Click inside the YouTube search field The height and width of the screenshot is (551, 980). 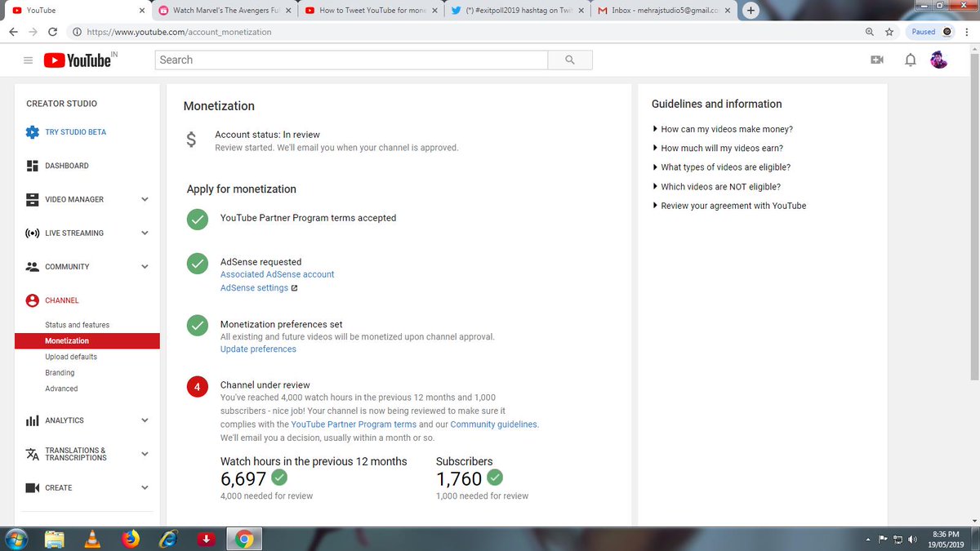(351, 60)
